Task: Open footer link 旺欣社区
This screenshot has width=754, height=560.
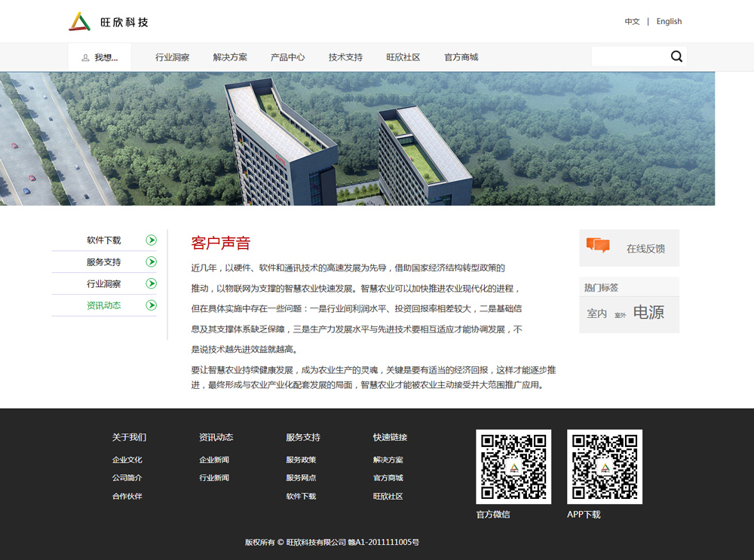Action: coord(388,496)
